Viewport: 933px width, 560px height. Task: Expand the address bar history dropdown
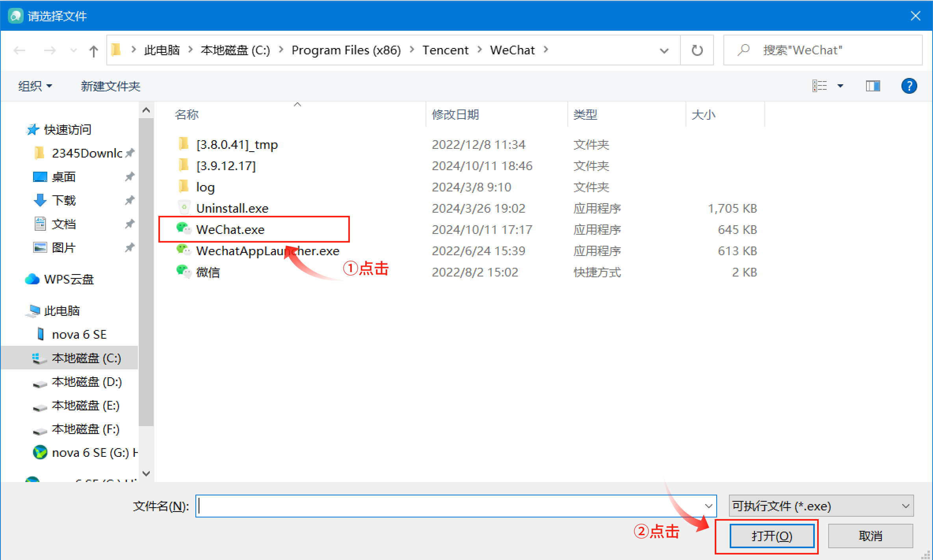click(x=664, y=50)
